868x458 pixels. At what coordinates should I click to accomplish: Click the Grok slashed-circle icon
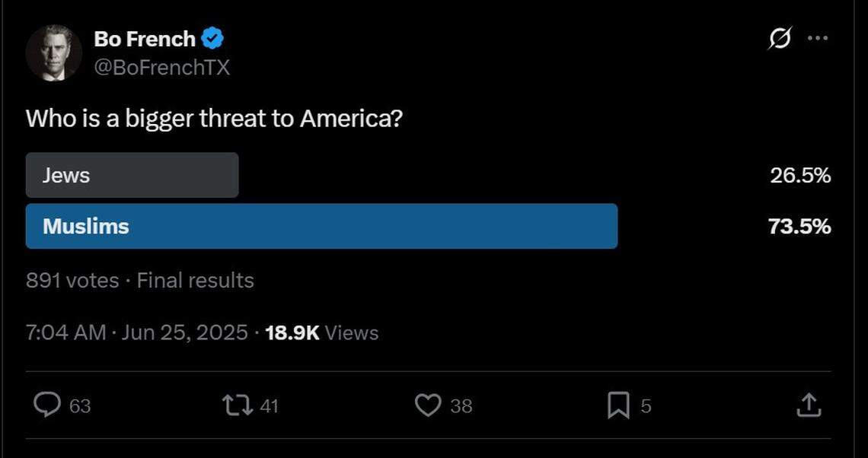tap(779, 38)
